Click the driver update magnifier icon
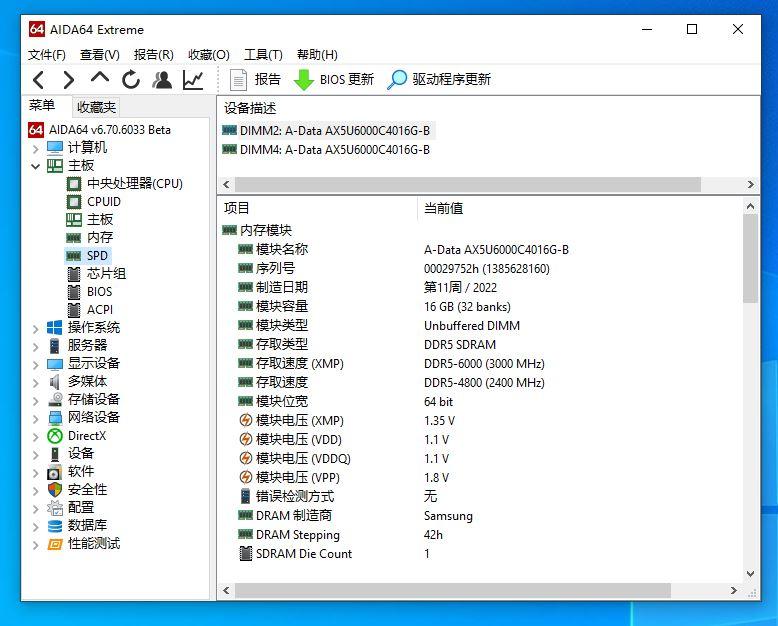The width and height of the screenshot is (778, 626). pyautogui.click(x=397, y=79)
